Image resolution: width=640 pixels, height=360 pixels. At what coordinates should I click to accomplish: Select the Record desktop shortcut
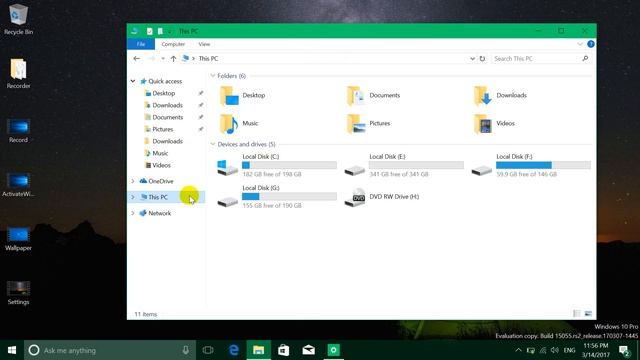tap(18, 131)
